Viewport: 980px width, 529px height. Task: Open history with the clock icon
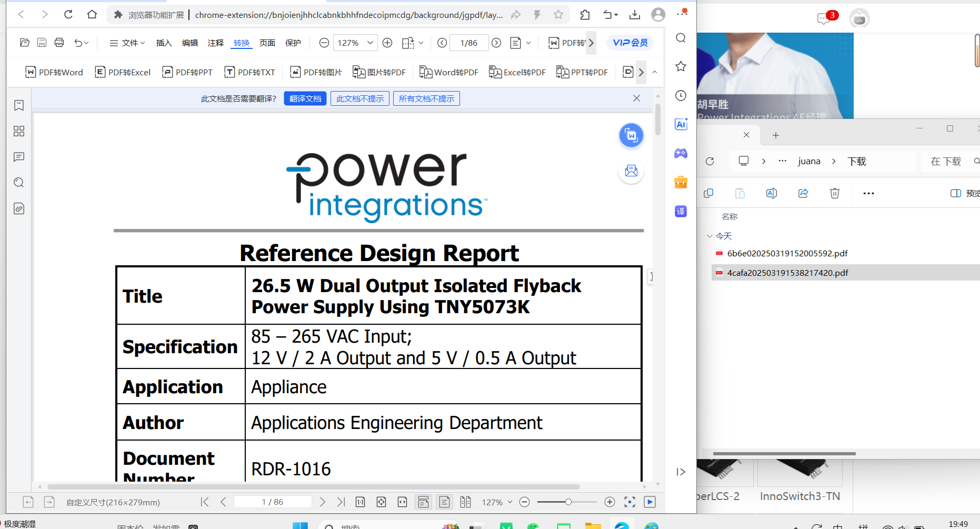681,95
